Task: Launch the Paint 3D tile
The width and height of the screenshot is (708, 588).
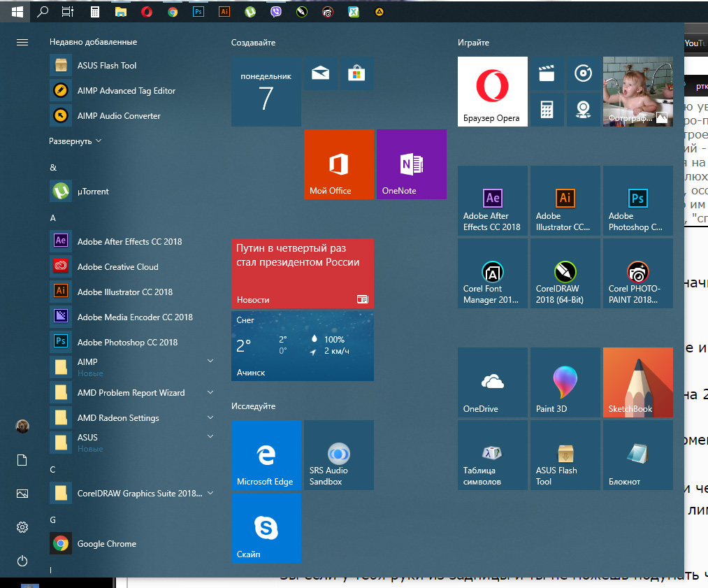Action: [x=565, y=382]
